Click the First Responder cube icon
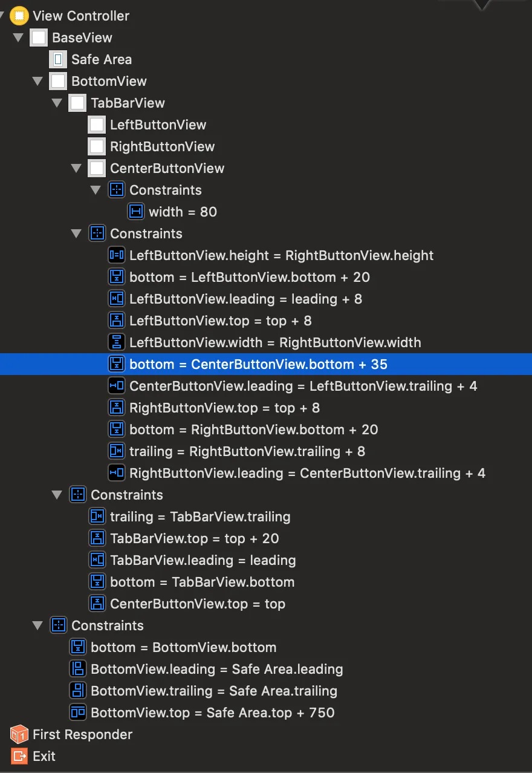Screen dimensions: 532x773 point(19,734)
